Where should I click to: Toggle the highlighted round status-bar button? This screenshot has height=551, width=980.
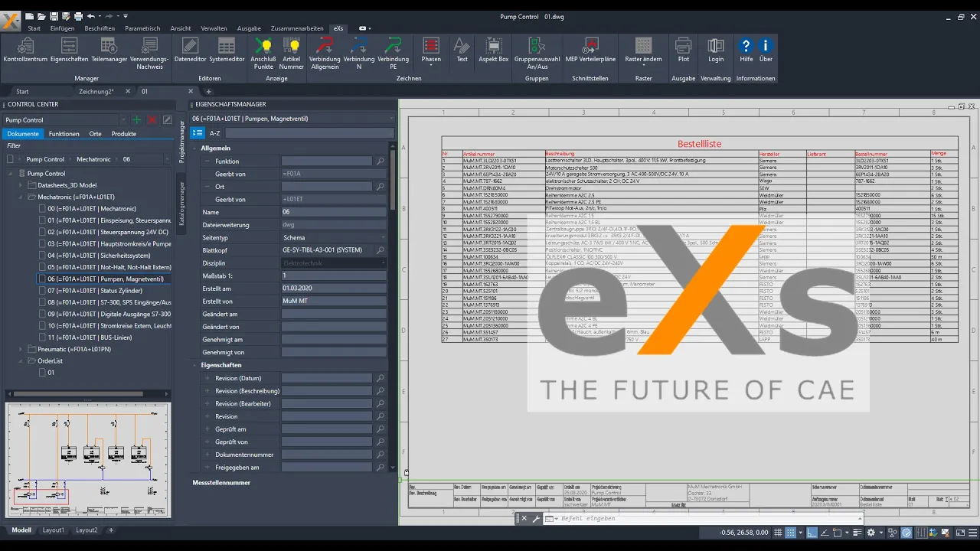click(906, 533)
